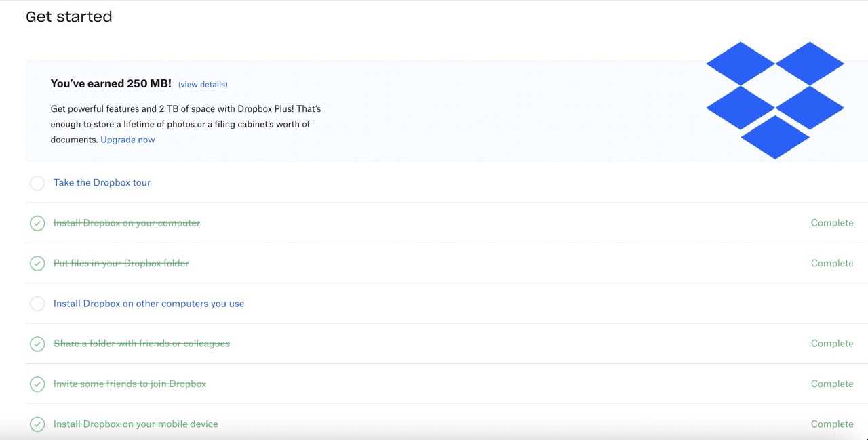The image size is (868, 440).
Task: Click the You've earned 250 MB! text
Action: 111,84
